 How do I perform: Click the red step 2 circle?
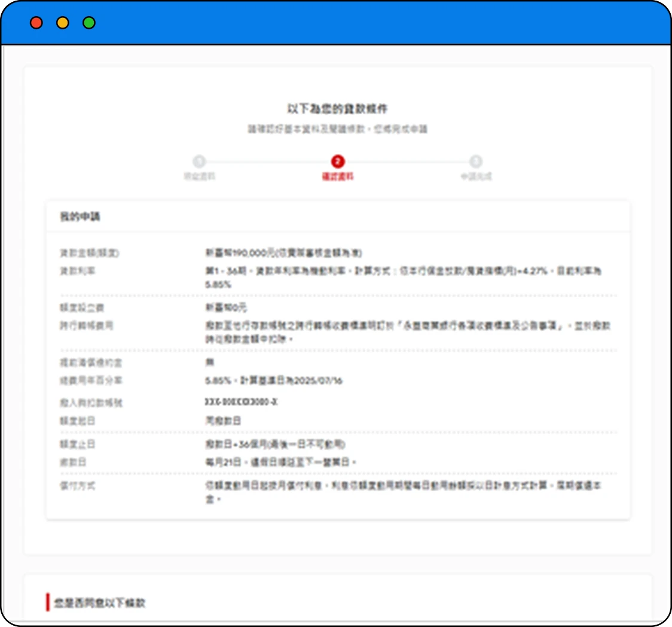(338, 162)
